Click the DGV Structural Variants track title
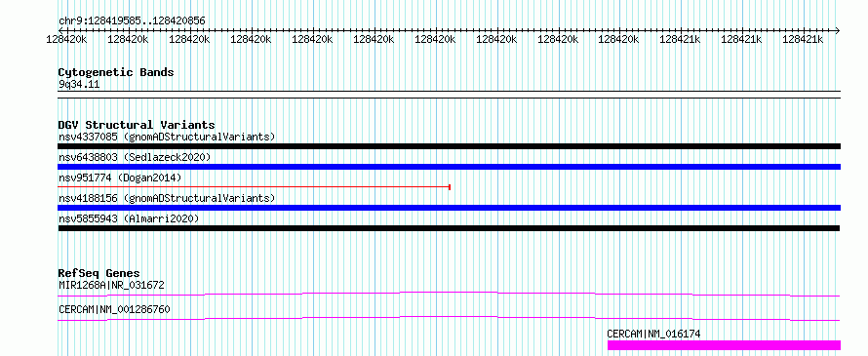The height and width of the screenshot is (356, 868). 137,125
